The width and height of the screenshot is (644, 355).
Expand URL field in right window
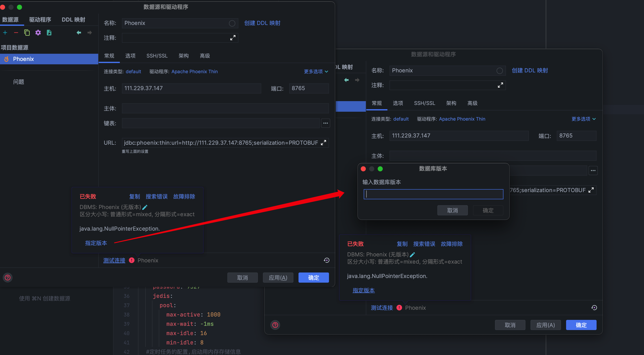591,190
